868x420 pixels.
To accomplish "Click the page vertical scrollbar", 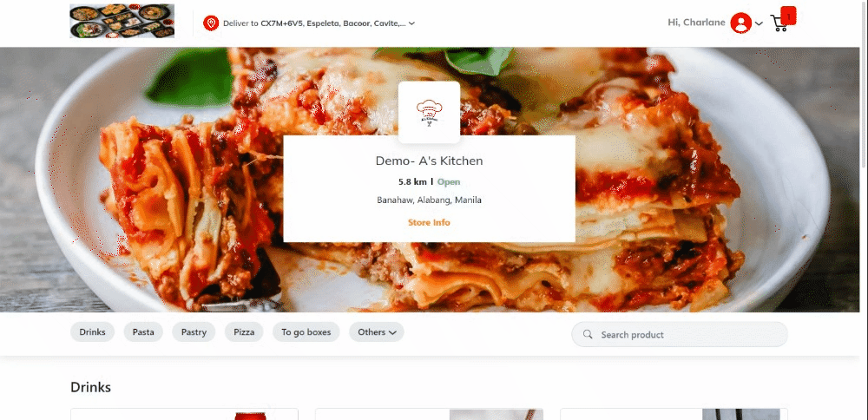I will [865, 83].
